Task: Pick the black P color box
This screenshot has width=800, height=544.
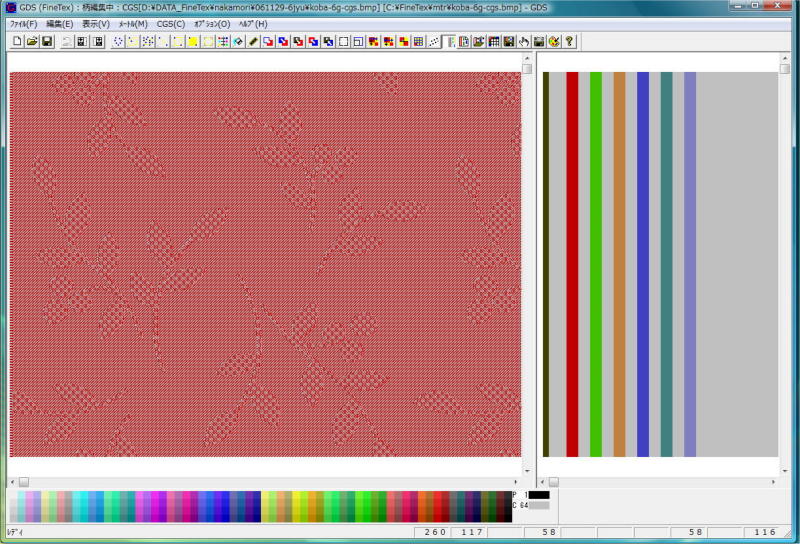Action: point(539,495)
